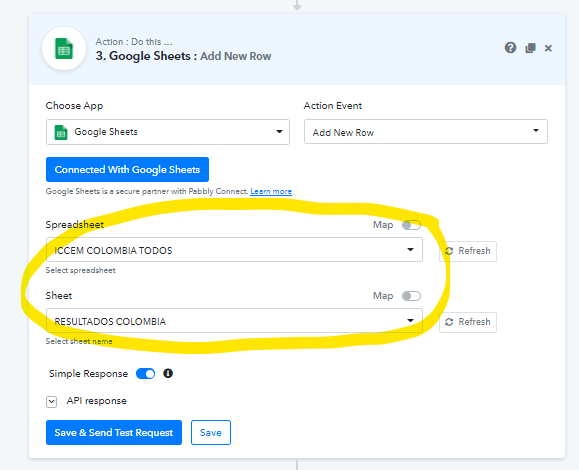Click the Add New Row header subtitle
Image resolution: width=579 pixels, height=470 pixels.
click(x=236, y=56)
